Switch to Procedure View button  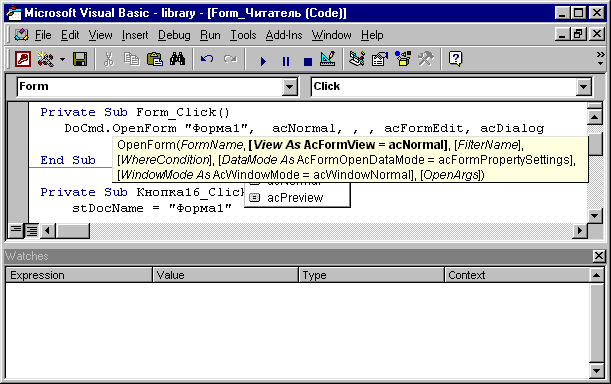click(16, 230)
